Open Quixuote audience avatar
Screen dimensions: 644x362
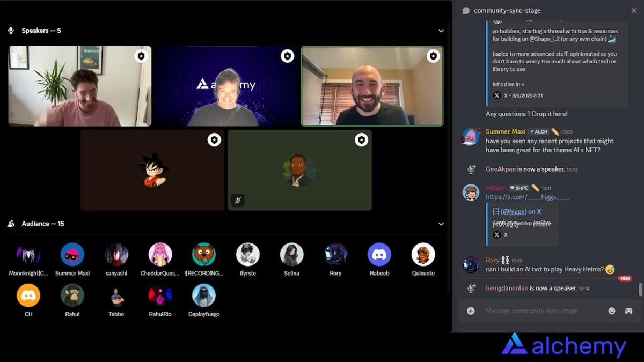[x=423, y=254]
